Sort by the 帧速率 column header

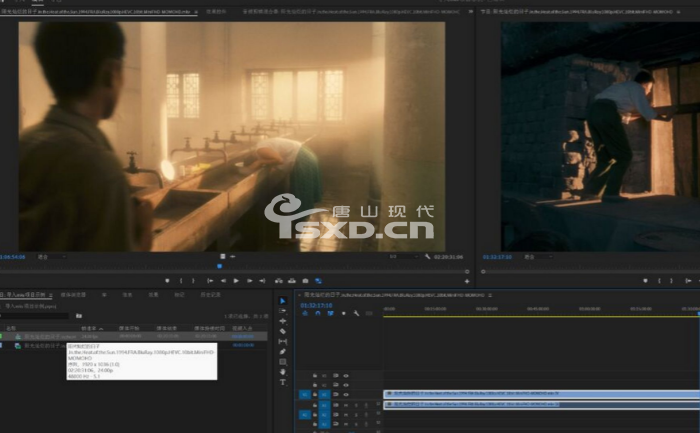(x=92, y=329)
